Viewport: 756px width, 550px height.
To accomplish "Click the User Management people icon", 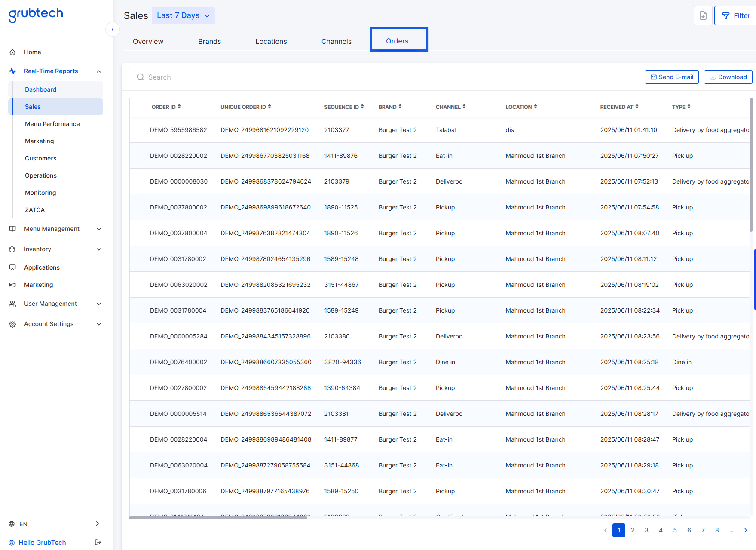I will coord(12,304).
